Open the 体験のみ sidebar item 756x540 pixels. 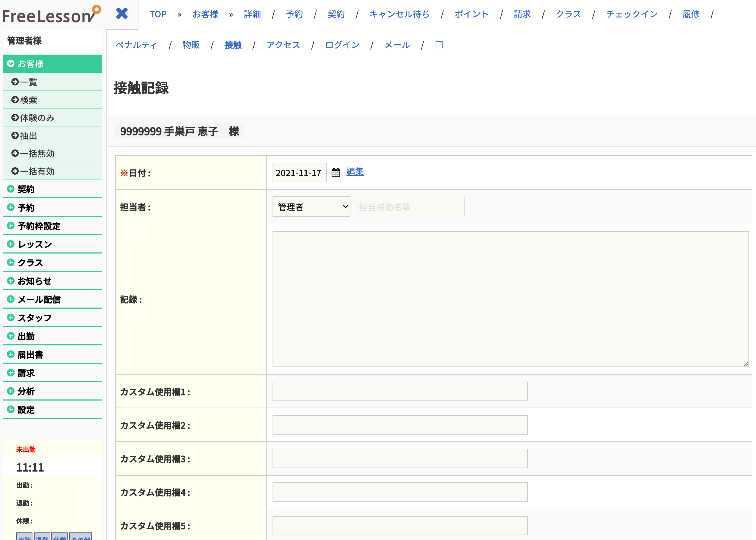(x=52, y=117)
